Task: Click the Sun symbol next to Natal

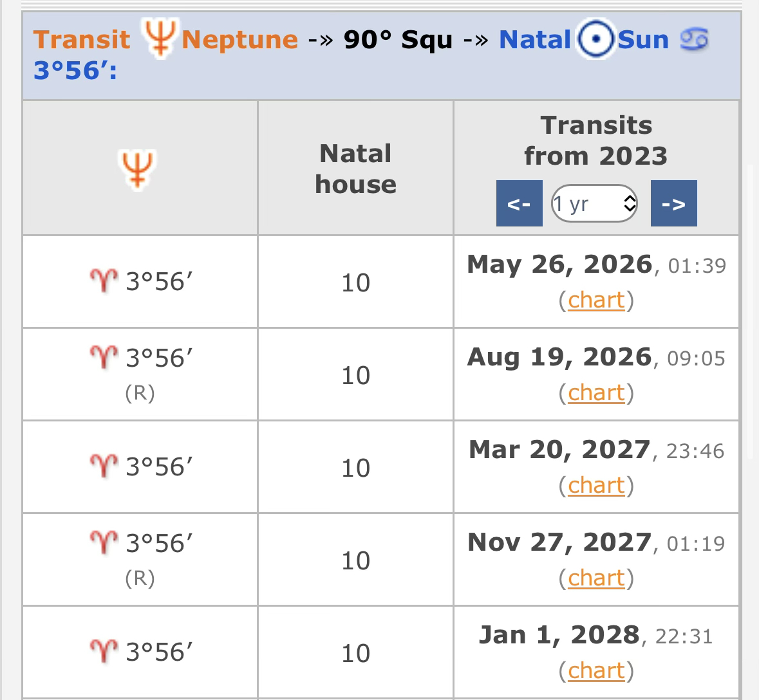Action: (x=595, y=39)
